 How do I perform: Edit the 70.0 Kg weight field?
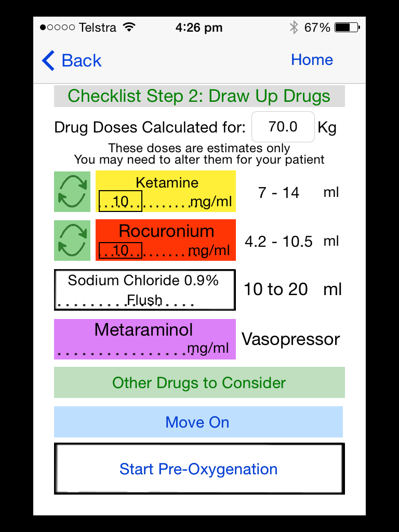[x=283, y=127]
